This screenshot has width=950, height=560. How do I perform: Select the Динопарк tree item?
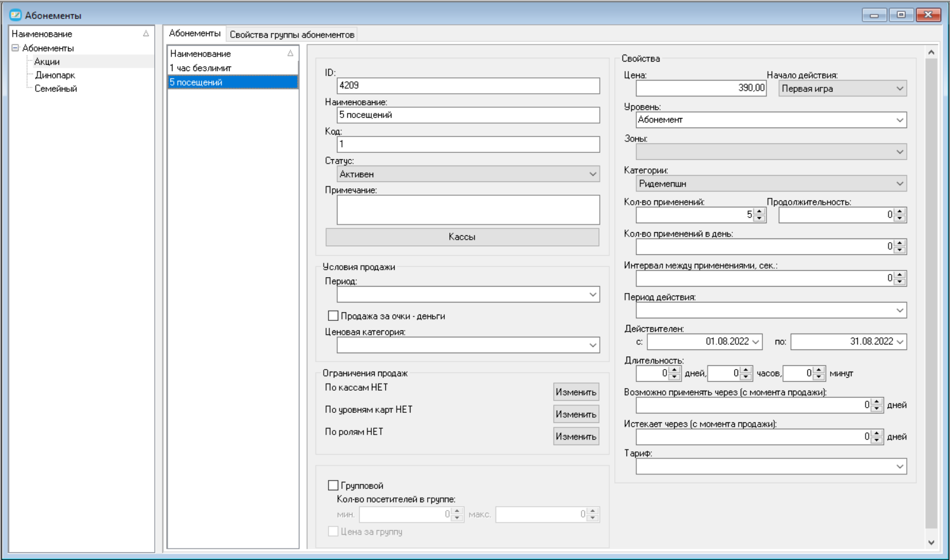(55, 75)
